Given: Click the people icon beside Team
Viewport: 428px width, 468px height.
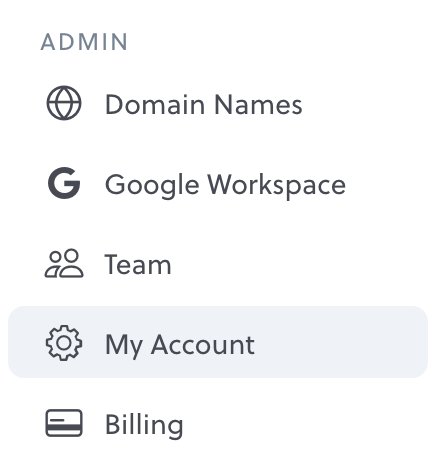Looking at the screenshot, I should pyautogui.click(x=64, y=263).
